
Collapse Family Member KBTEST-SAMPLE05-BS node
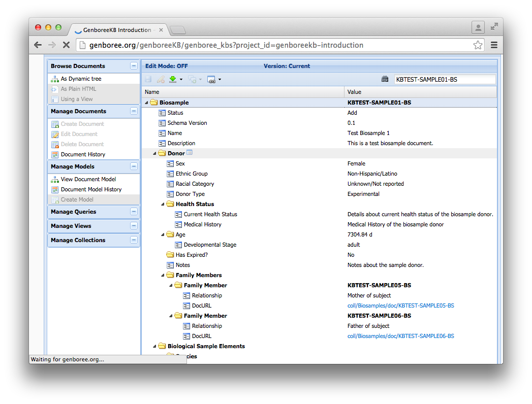[x=171, y=285]
